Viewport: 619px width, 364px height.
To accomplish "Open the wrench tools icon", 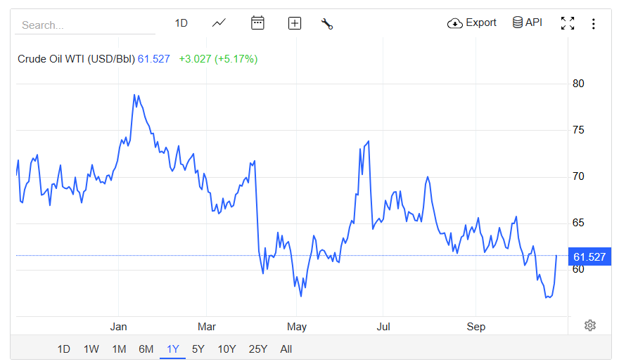I will click(x=327, y=23).
